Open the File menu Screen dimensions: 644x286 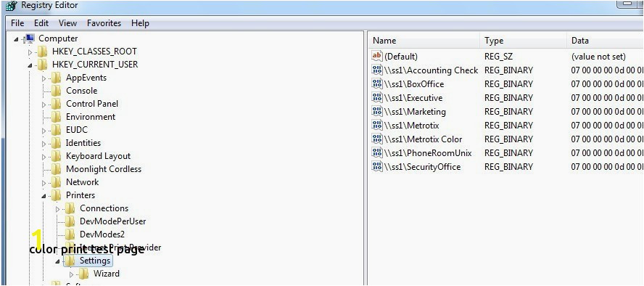[x=17, y=23]
